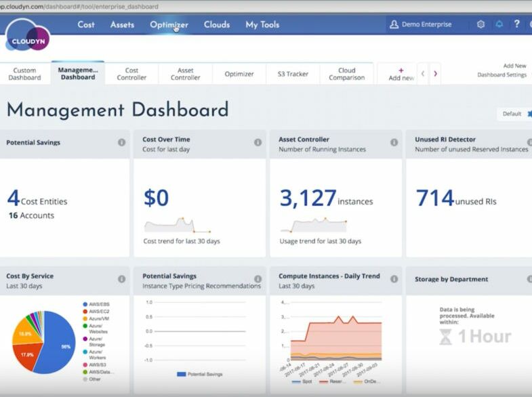The height and width of the screenshot is (397, 532).
Task: Open info icon on Instance Type Pricing card
Action: pos(258,279)
